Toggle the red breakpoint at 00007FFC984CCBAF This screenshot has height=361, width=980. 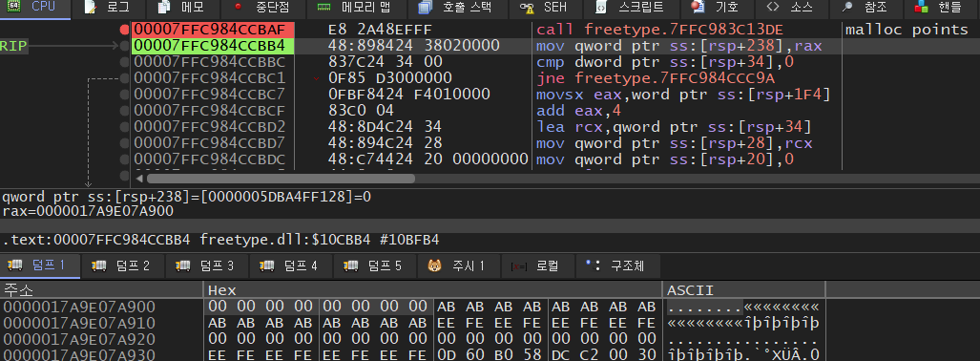(x=124, y=30)
